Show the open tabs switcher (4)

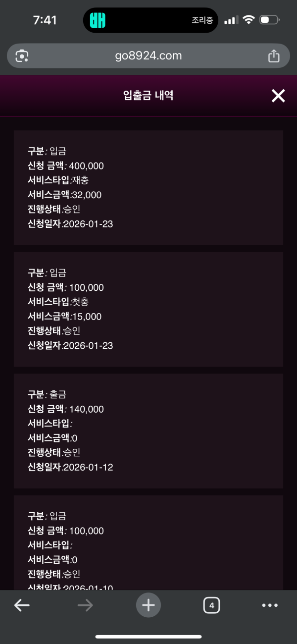coord(212,605)
